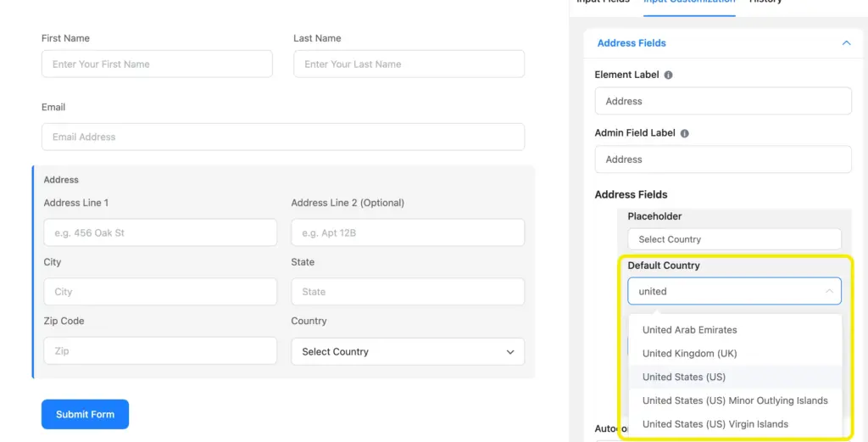868x442 pixels.
Task: Pick United Arab Emirates from the dropdown
Action: tap(689, 330)
